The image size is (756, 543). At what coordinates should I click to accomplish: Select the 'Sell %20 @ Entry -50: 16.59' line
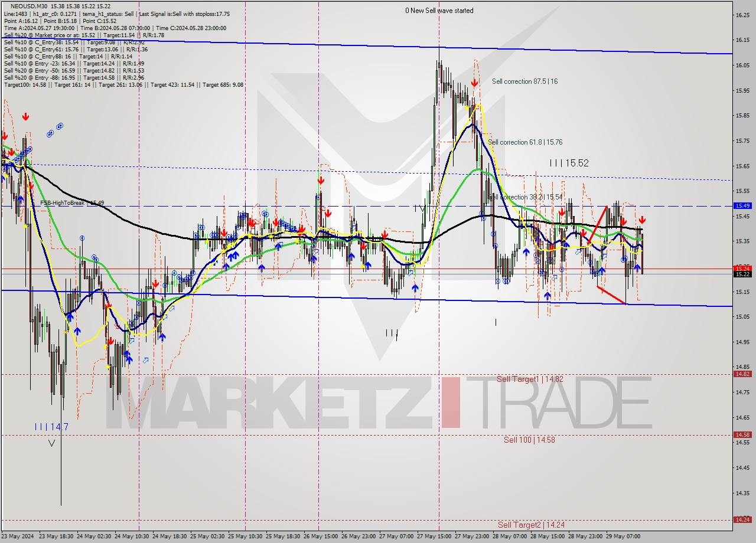pyautogui.click(x=74, y=70)
